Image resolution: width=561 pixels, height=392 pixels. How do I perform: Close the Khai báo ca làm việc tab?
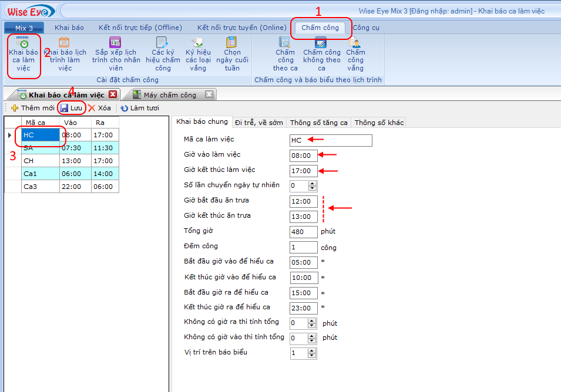[113, 94]
